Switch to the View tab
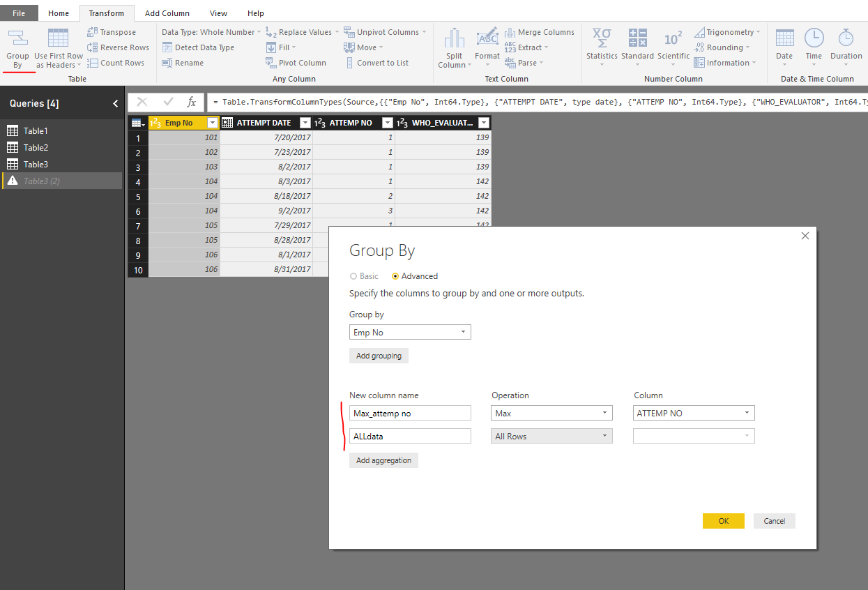The width and height of the screenshot is (868, 590). point(219,13)
